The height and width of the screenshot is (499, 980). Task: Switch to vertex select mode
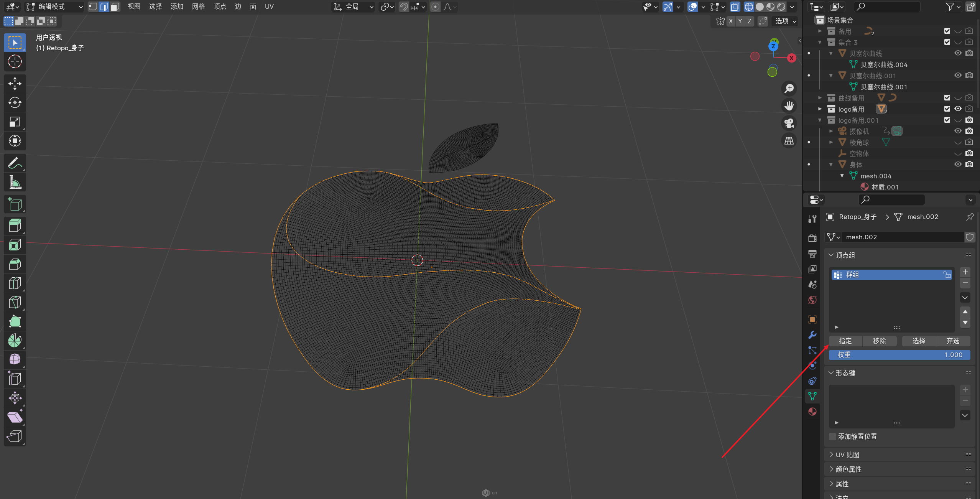(x=93, y=7)
